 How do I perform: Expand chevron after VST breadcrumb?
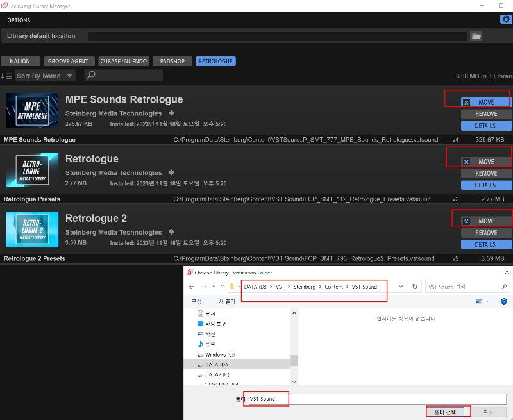tap(289, 287)
